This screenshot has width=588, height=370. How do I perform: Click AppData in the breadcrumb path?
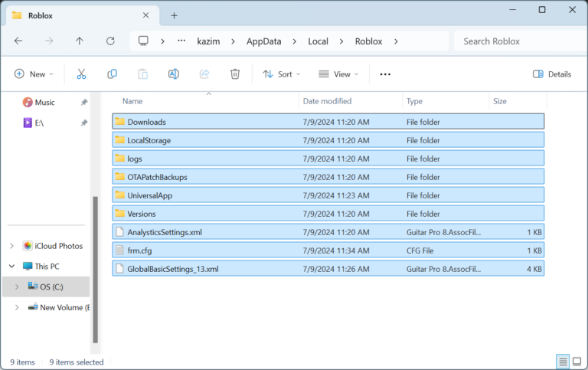tap(263, 41)
